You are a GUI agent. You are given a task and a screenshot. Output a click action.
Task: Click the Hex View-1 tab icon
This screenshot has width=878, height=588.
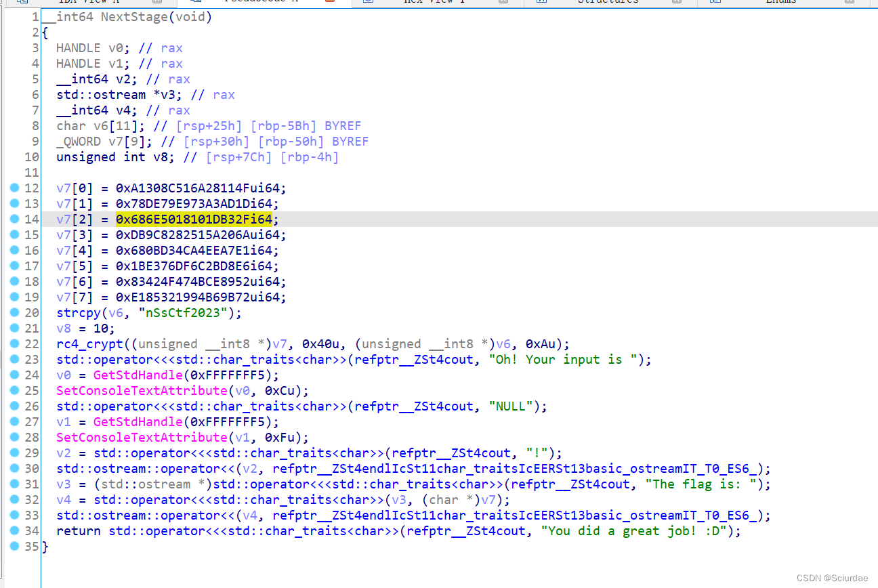pos(369,3)
